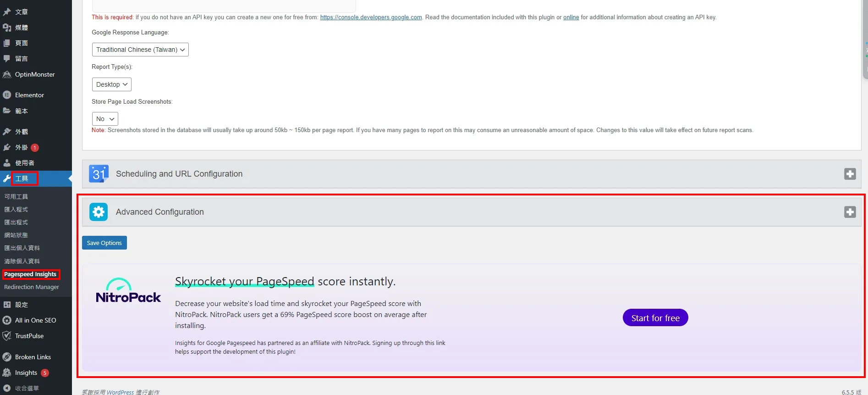The height and width of the screenshot is (395, 868).
Task: Click the wrench icon for 工具
Action: click(x=7, y=178)
